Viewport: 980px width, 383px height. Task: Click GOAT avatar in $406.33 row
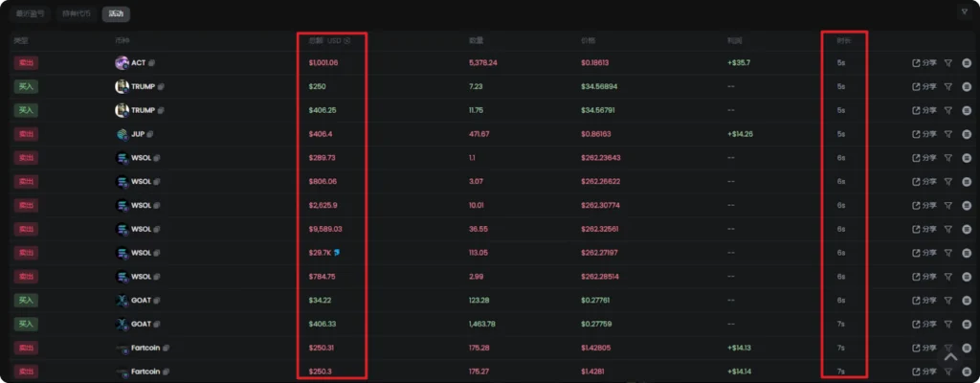pyautogui.click(x=122, y=325)
